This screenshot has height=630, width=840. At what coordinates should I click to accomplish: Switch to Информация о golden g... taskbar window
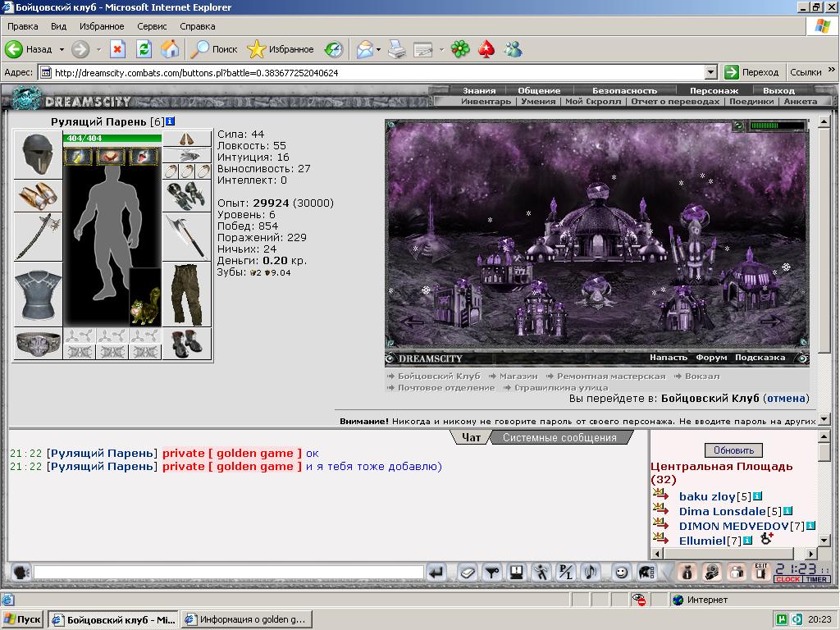click(x=246, y=619)
